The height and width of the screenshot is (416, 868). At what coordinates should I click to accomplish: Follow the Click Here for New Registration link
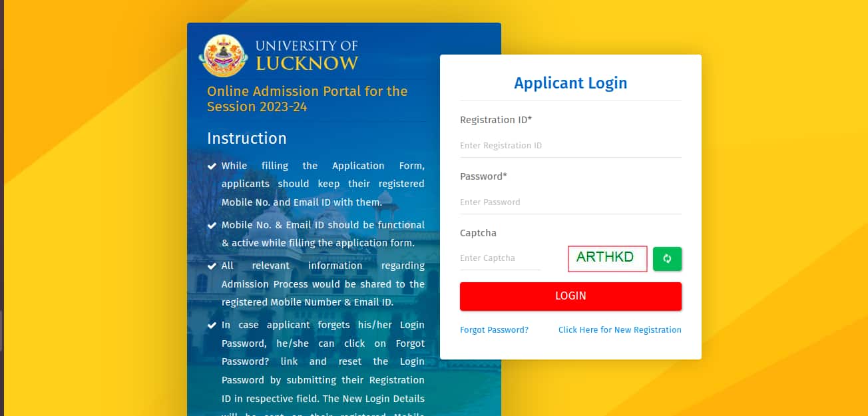pos(620,330)
